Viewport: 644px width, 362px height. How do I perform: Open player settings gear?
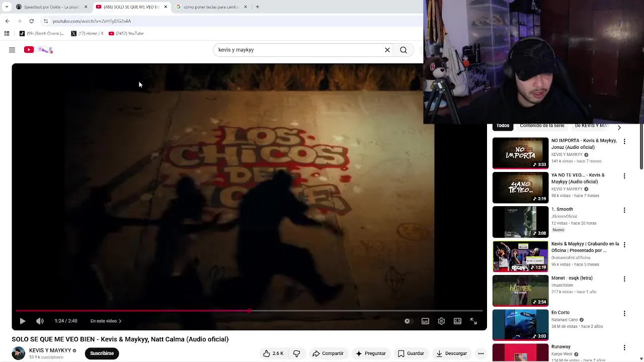[441, 321]
